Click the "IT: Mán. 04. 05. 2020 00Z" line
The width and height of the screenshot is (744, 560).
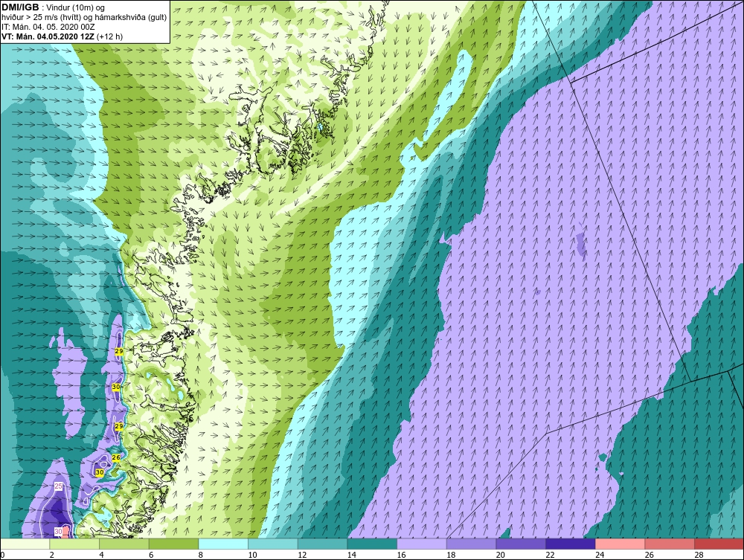(x=48, y=27)
